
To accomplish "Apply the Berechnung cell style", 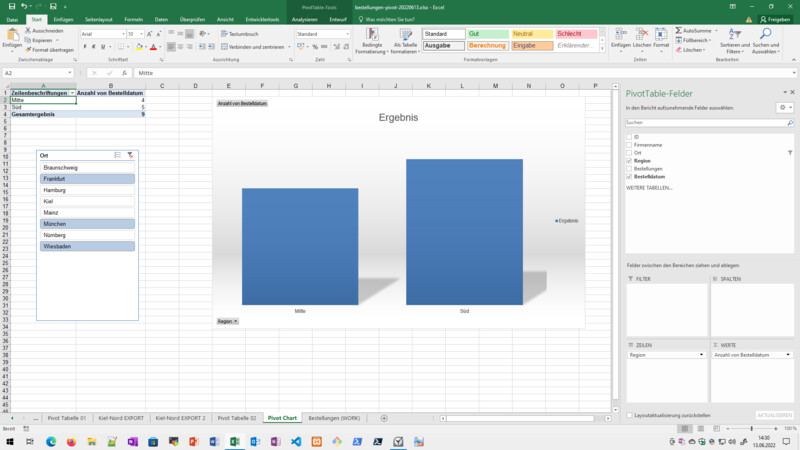I will (x=488, y=45).
